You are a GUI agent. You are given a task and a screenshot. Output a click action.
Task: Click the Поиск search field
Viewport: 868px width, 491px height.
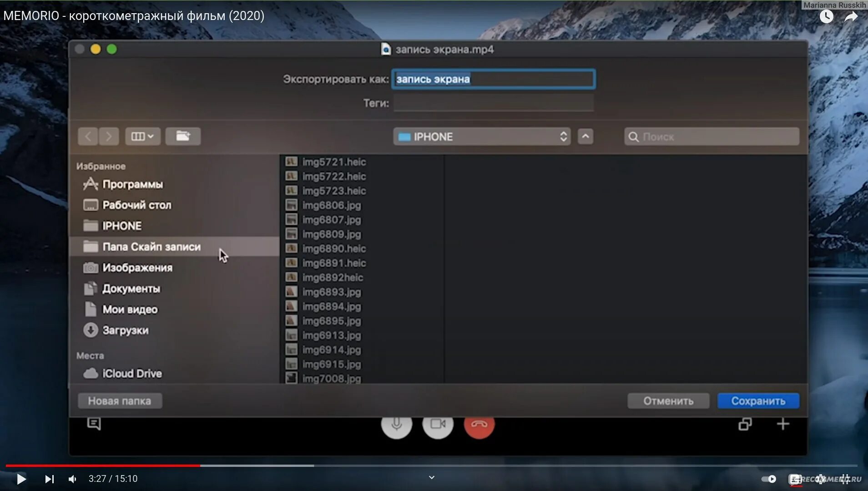712,137
